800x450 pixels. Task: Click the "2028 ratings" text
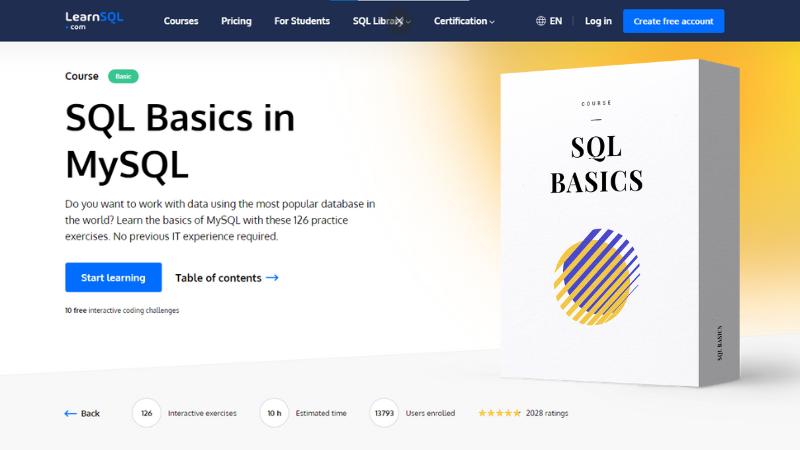[x=547, y=413]
